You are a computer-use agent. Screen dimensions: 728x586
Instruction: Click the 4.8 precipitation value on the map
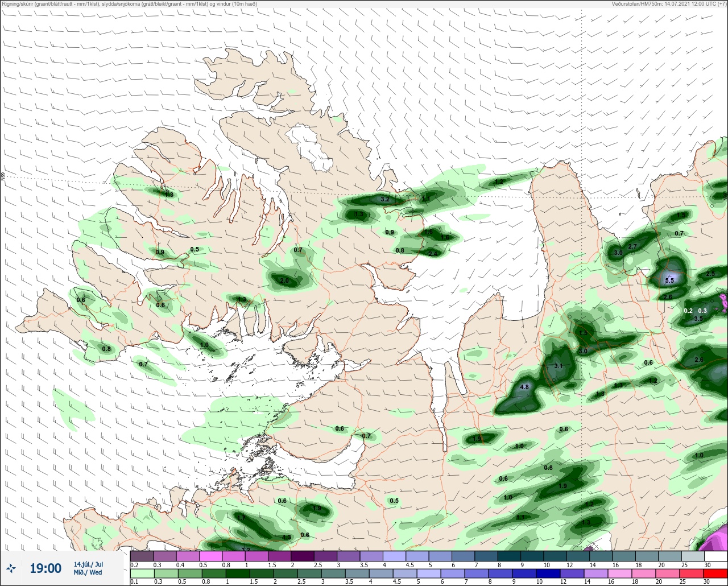tap(525, 387)
